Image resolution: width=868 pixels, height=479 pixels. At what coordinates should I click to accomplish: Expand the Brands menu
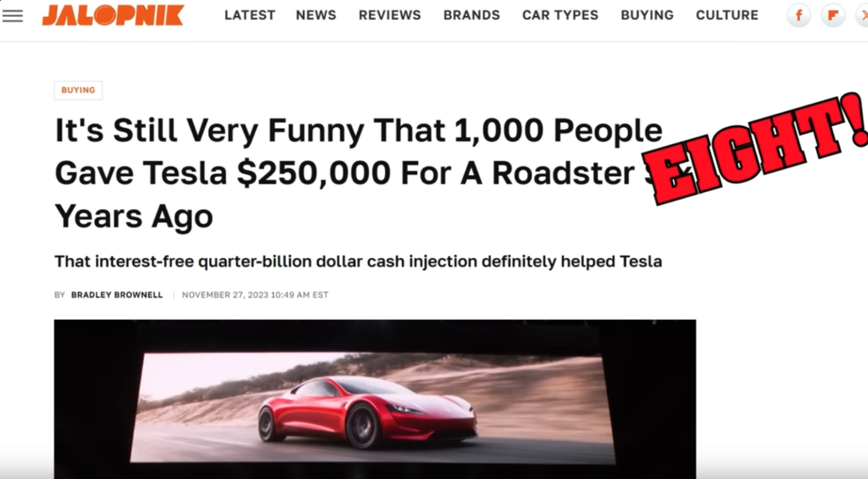[471, 16]
